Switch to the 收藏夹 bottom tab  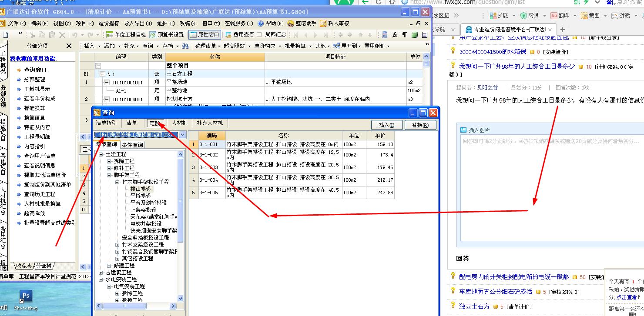(x=24, y=266)
